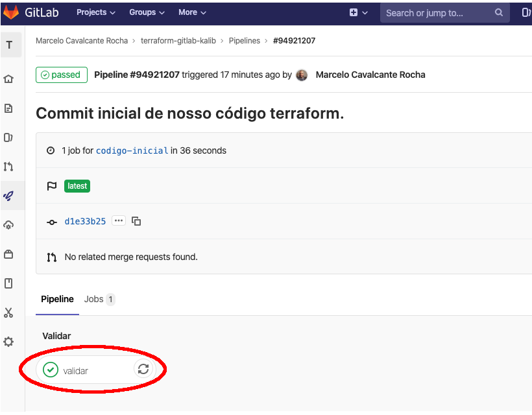The height and width of the screenshot is (415, 532).
Task: Open the codigo-inicial branch link
Action: (x=132, y=150)
